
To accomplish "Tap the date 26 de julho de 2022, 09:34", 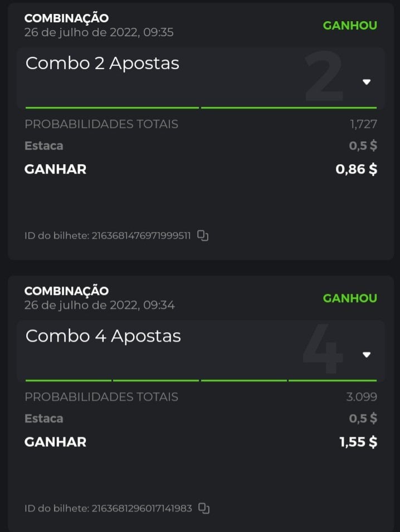I will point(99,305).
